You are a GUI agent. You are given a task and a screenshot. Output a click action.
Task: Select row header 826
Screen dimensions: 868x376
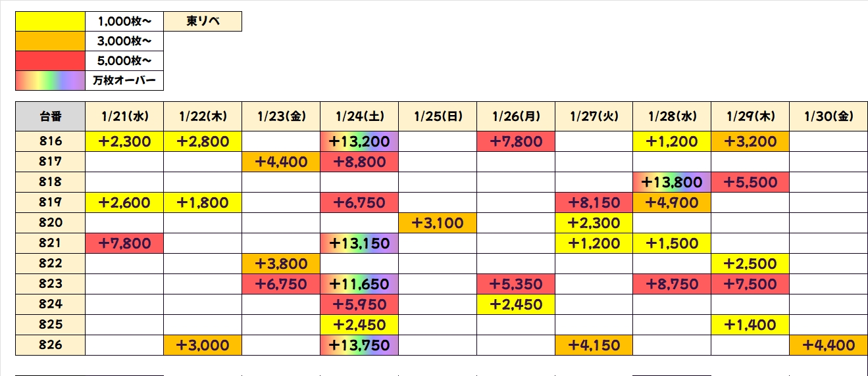point(50,345)
